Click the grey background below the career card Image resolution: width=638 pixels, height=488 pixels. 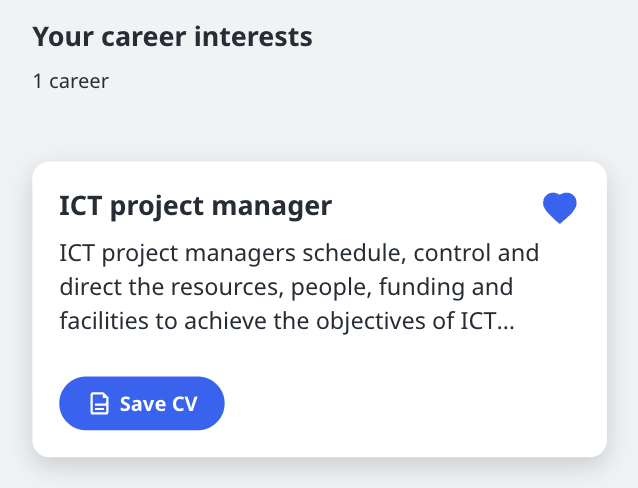[319, 474]
